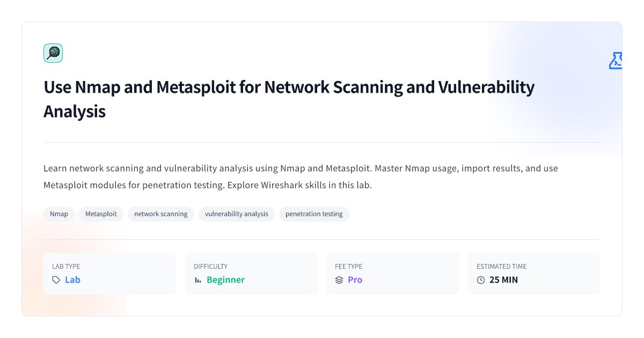
Task: Click the DIFFICULTY header label
Action: (210, 267)
